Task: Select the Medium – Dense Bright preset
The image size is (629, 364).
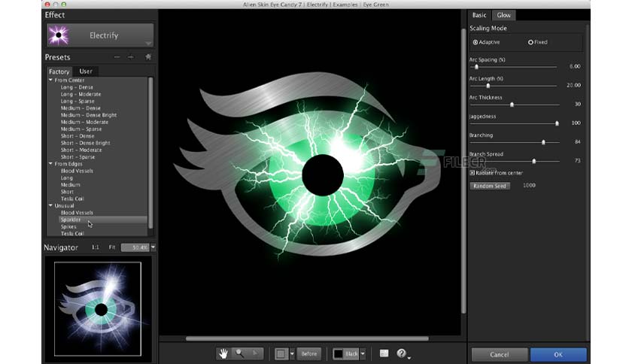Action: pos(89,115)
